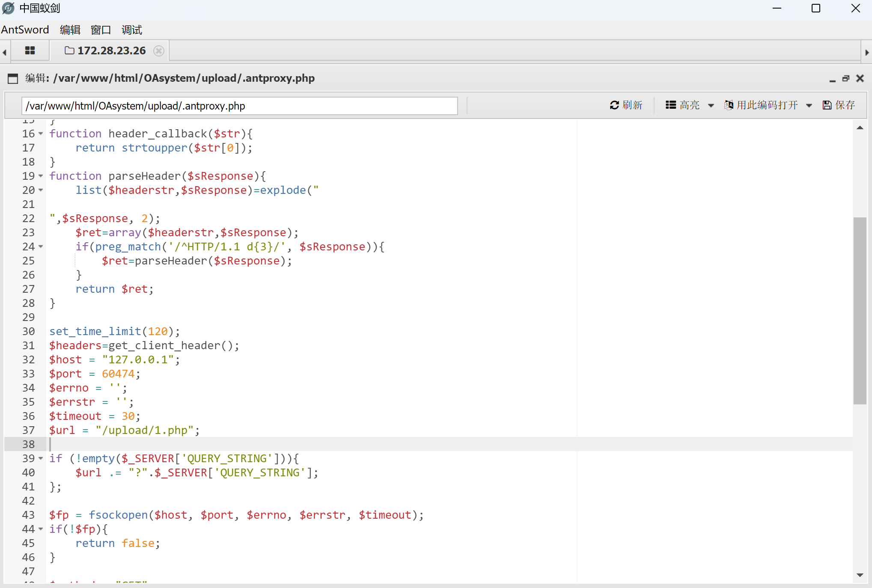Open the encoding dropdown arrow
Viewport: 872px width, 588px height.
[809, 106]
